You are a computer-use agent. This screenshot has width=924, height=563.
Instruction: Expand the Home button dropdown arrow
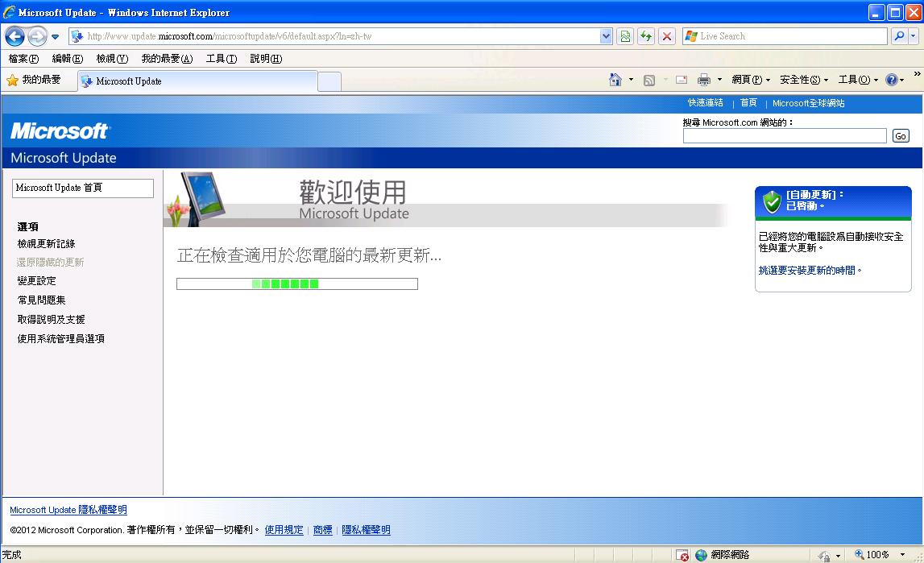631,80
